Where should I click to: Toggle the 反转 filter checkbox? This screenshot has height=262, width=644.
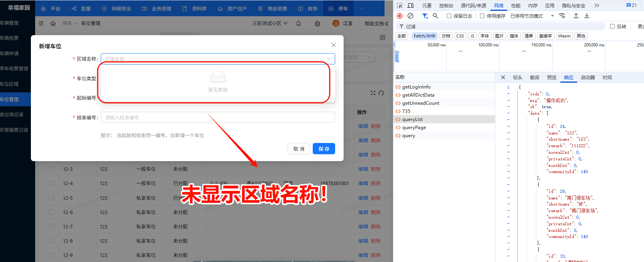[x=612, y=26]
